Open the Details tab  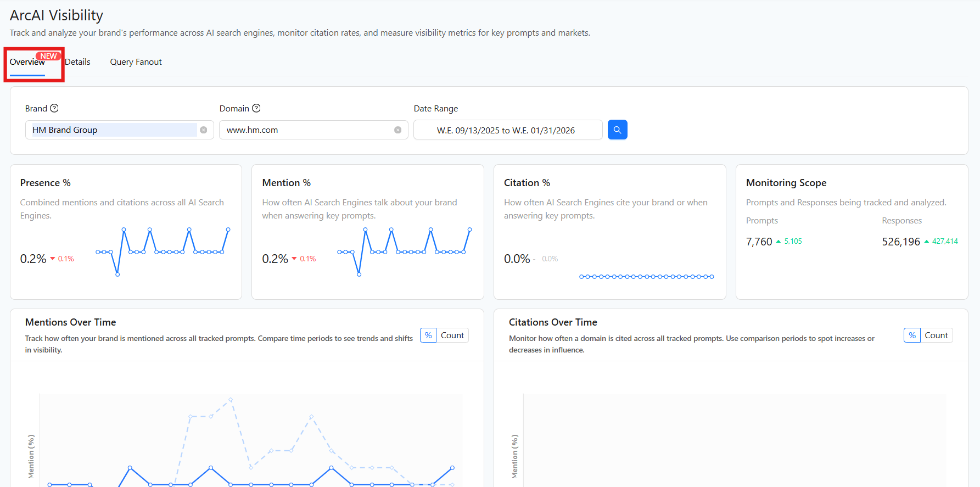coord(77,62)
